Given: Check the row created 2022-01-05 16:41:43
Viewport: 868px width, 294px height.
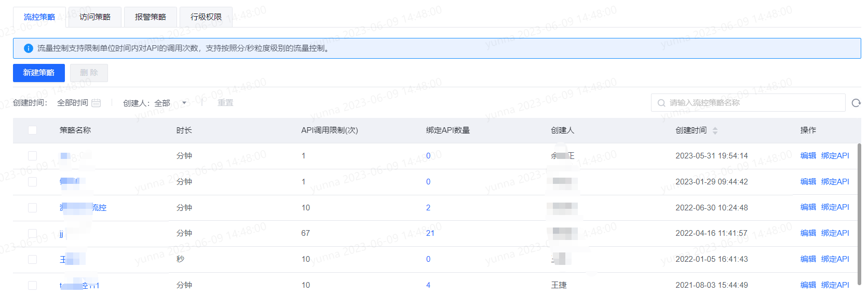Looking at the screenshot, I should 32,259.
